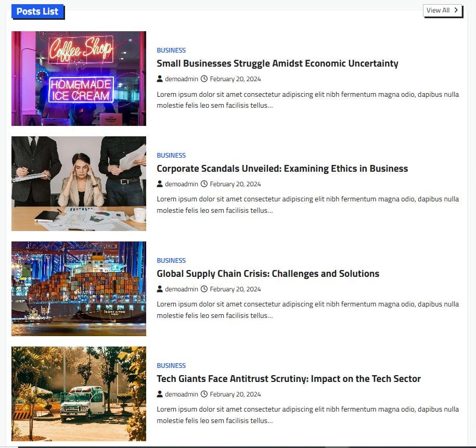Click Lorem ipsum excerpt under Tech Giants post
476x448 pixels.
[x=307, y=415]
